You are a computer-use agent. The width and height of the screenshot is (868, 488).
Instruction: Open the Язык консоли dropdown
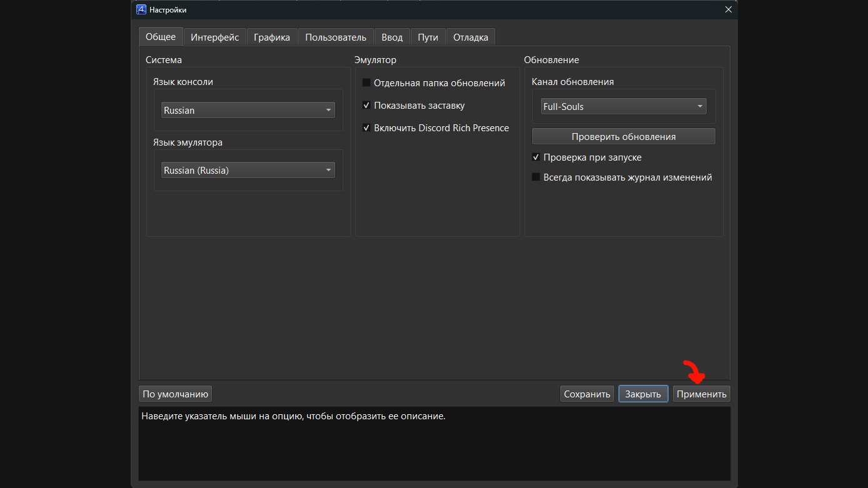pyautogui.click(x=248, y=110)
